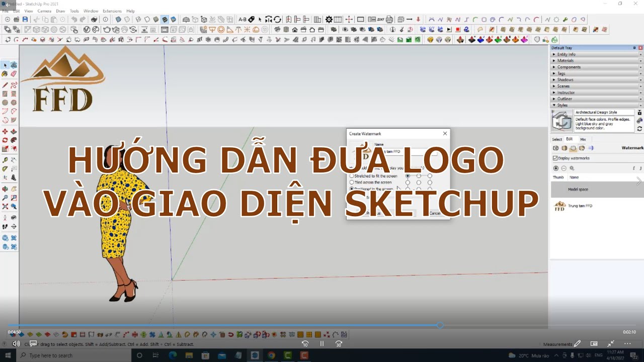
Task: Open the Background settings icon in Styles
Action: click(573, 148)
